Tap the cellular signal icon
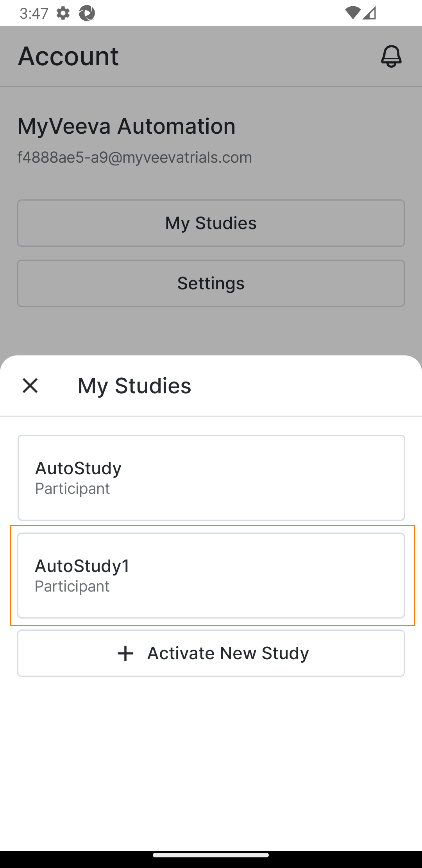 [369, 13]
